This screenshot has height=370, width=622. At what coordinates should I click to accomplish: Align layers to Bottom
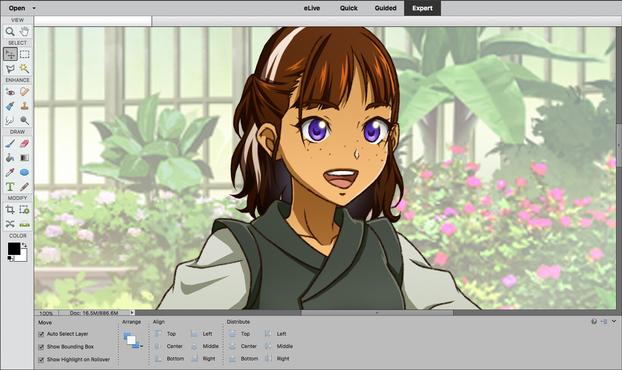coord(170,358)
